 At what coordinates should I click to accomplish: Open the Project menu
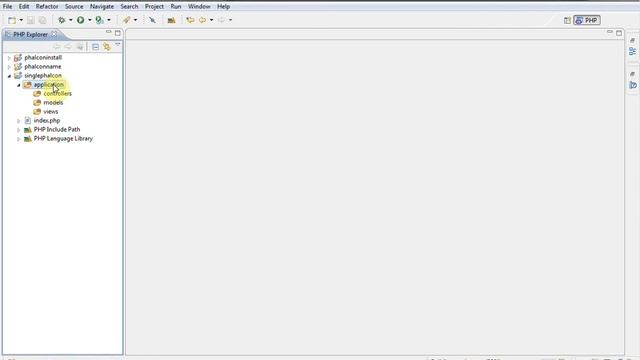coord(154,7)
